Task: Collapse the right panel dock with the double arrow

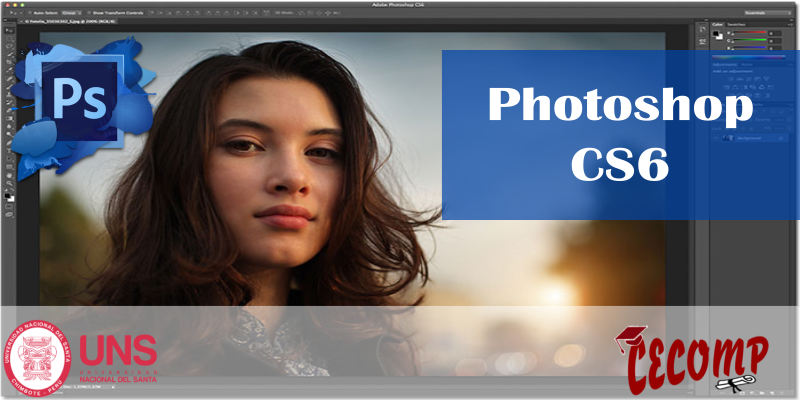Action: pos(792,20)
